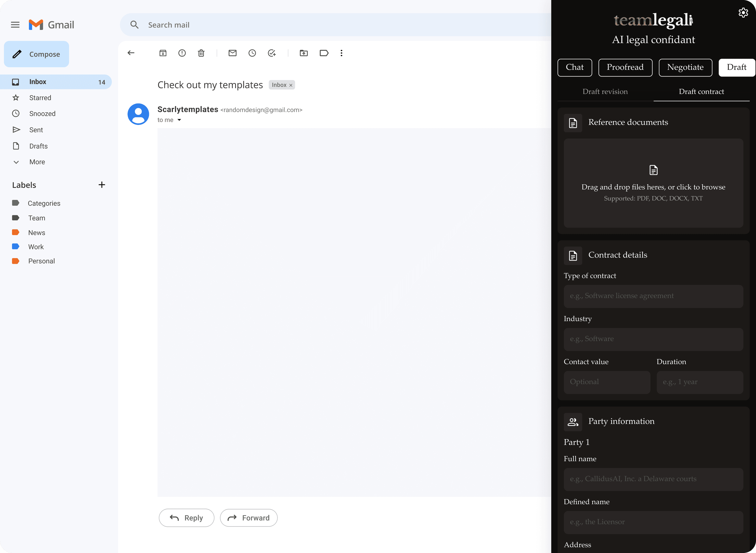Collapse the More labels section
Screen dimensions: 756x553
click(16, 162)
